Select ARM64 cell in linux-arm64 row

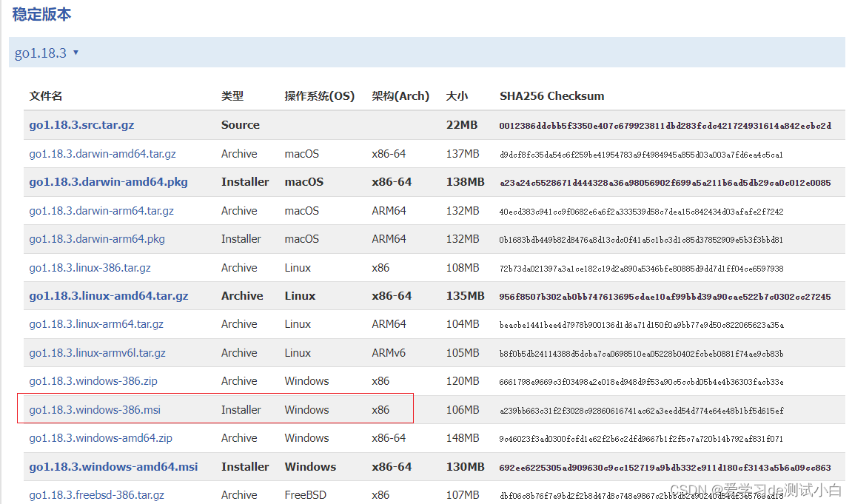click(389, 324)
